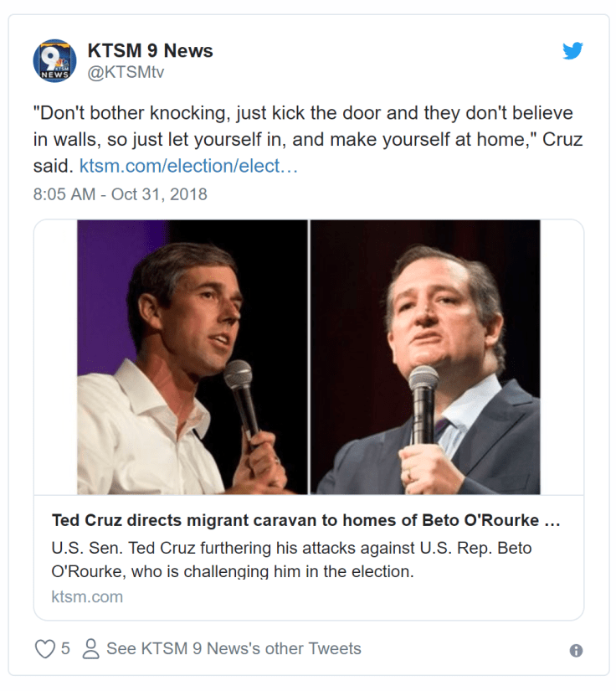Open the KTSM 9 News profile name
The width and height of the screenshot is (616, 691).
tap(150, 50)
